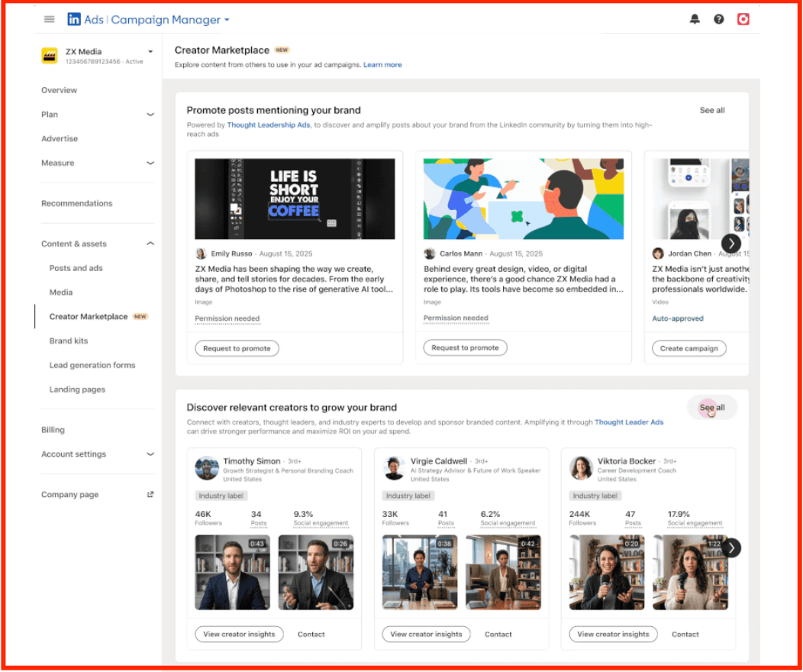The width and height of the screenshot is (803, 672).
Task: See all relevant creators
Action: click(712, 408)
